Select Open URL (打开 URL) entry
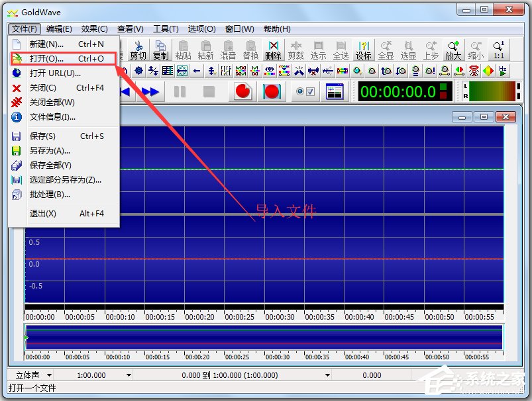Viewport: 532px width, 401px height. (x=64, y=73)
